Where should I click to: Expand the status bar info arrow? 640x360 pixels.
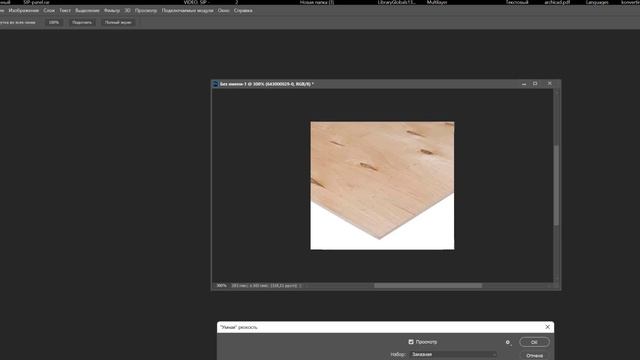pyautogui.click(x=301, y=286)
